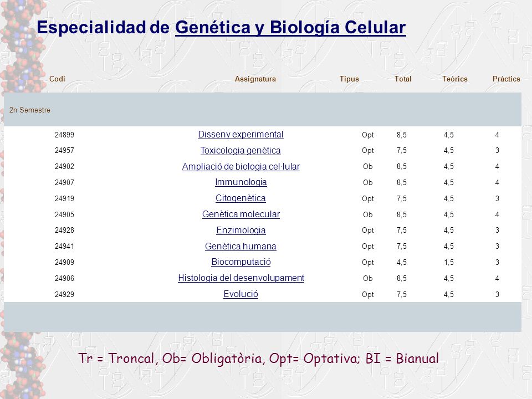532x399 pixels.
Task: Open the Biocomputació subject link
Action: [241, 262]
